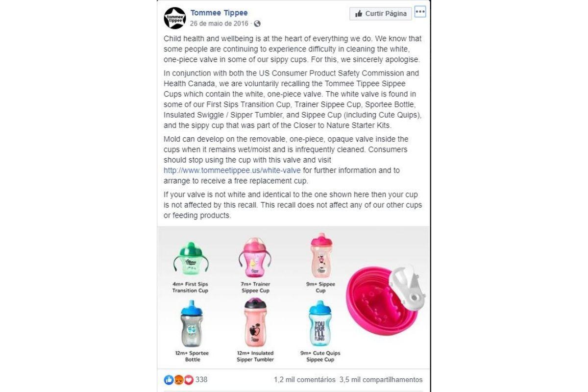Click the heart love reaction icon
Image resolution: width=588 pixels, height=392 pixels.
pos(188,380)
